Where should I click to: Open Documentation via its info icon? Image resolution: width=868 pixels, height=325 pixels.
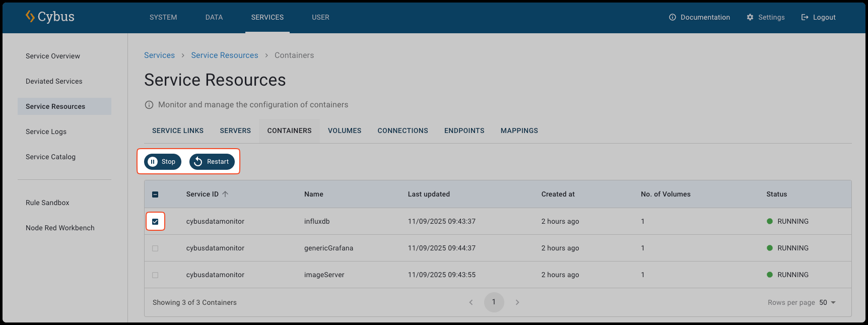pyautogui.click(x=672, y=17)
